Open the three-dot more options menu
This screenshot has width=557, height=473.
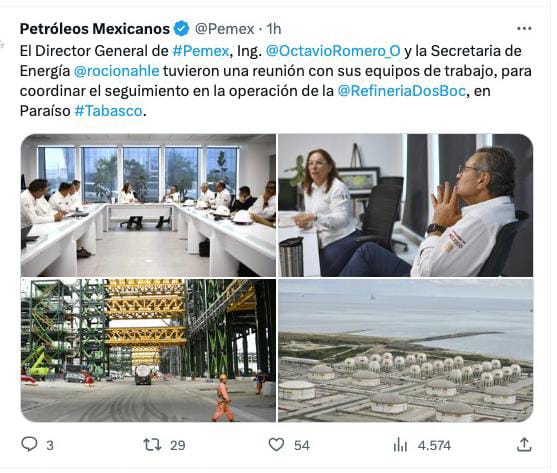click(524, 28)
